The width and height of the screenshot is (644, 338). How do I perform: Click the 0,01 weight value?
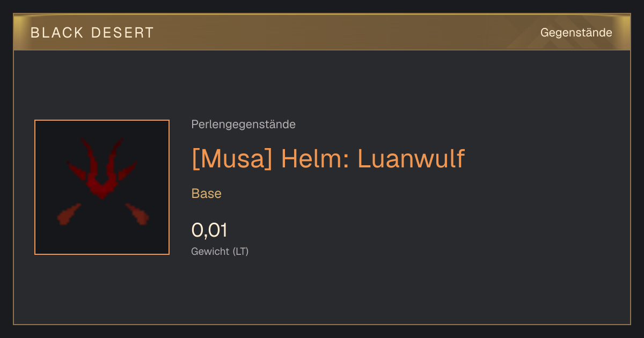[209, 230]
